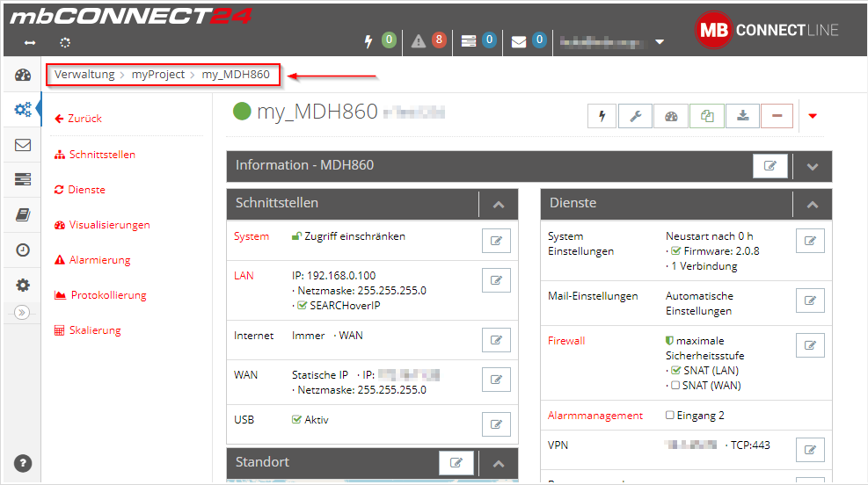The image size is (868, 485).
Task: Toggle SNAT (LAN) checkbox
Action: pos(675,370)
